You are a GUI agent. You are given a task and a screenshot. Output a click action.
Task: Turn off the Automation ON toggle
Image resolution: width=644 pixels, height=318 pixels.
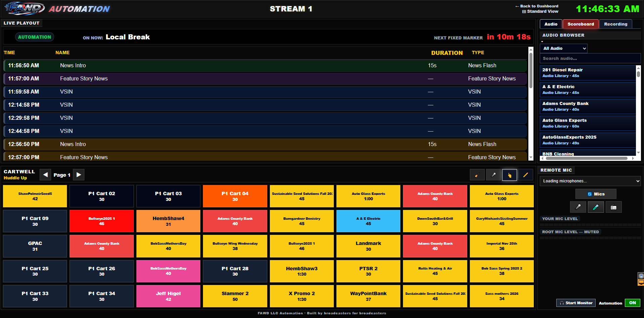[633, 303]
